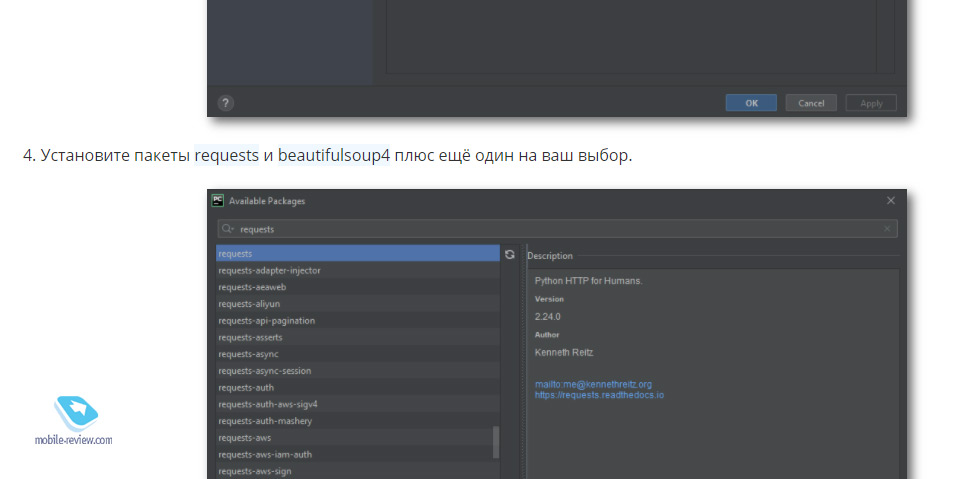Screen dimensions: 962x479
Task: Click the mobile-review.com logo
Action: 74,421
